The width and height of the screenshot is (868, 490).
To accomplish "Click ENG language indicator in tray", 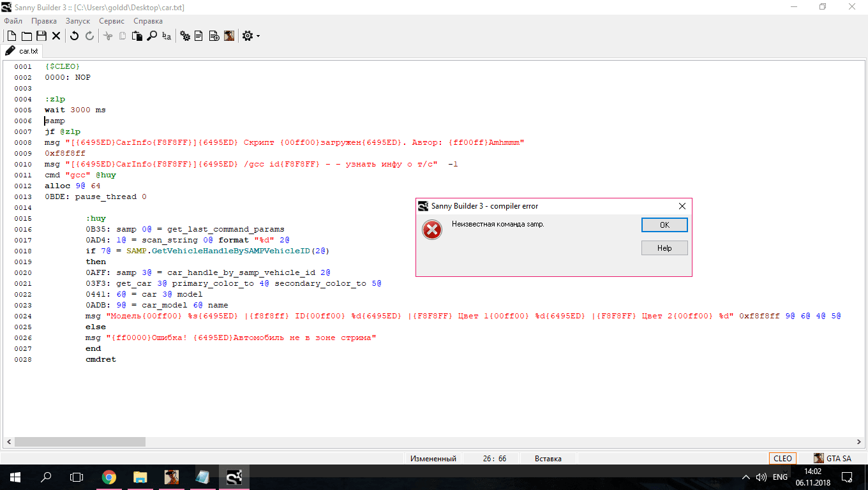I will [780, 477].
